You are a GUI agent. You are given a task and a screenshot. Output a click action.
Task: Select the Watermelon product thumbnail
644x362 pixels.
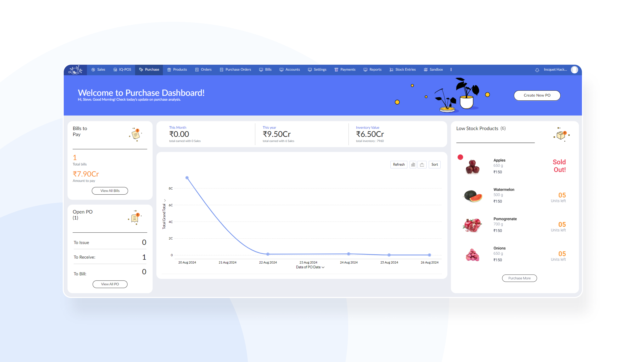pos(472,196)
